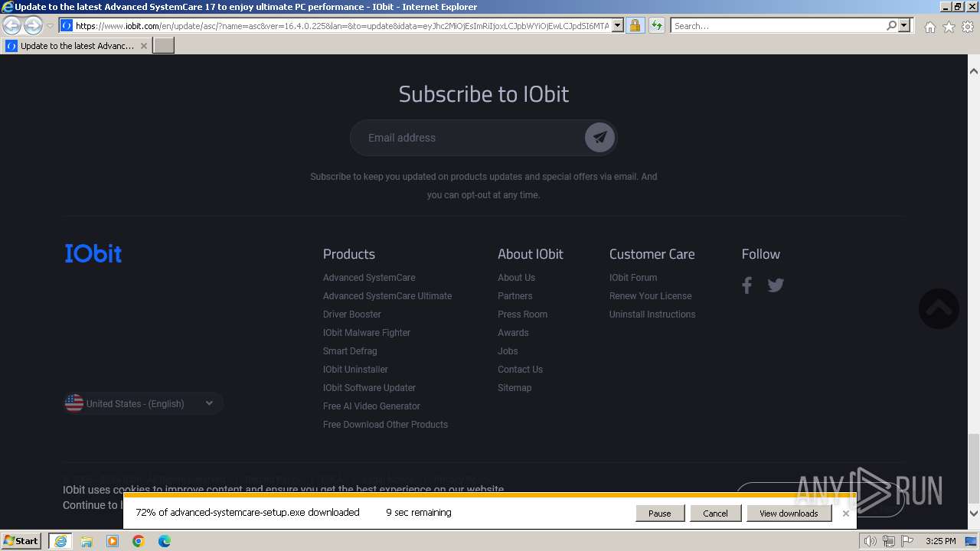Screen dimensions: 980x551
Task: Select the 'Update to the latest Advanc...' tab
Action: [77, 46]
